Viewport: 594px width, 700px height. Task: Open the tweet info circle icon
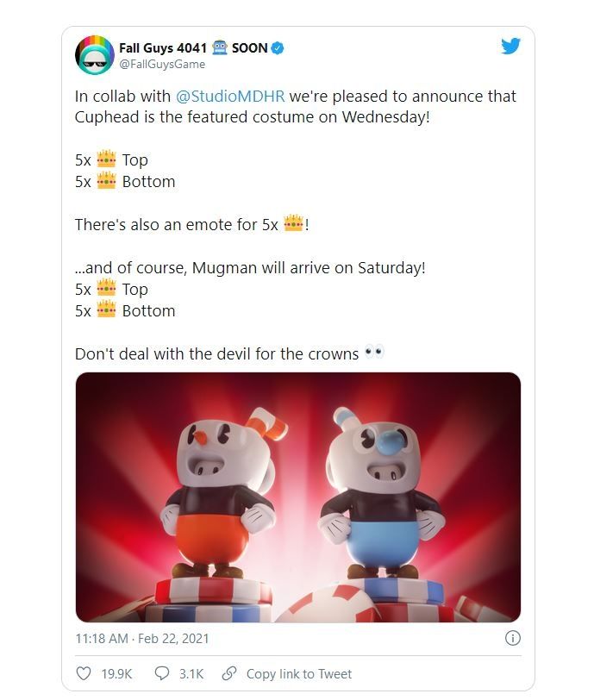[x=512, y=638]
